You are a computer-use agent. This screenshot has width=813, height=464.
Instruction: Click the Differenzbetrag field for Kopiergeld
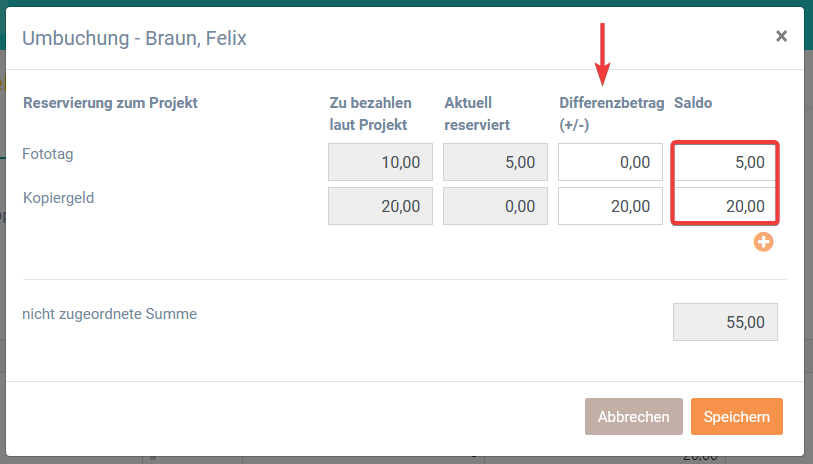[610, 206]
